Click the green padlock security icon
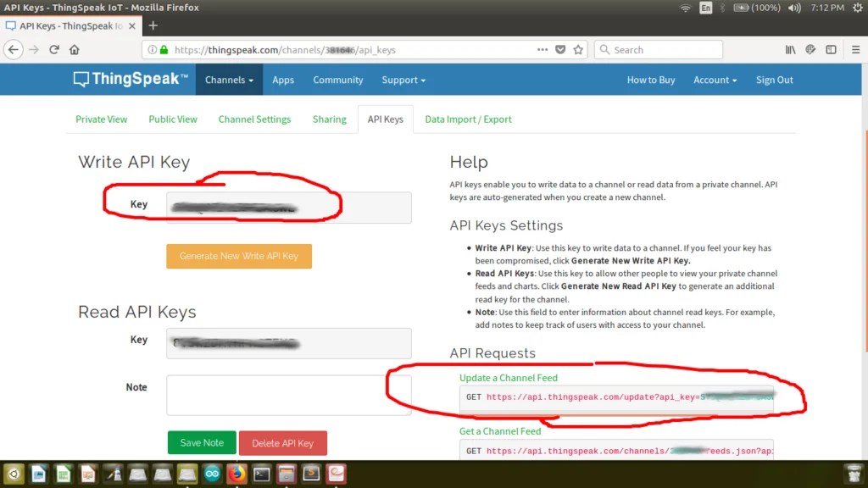This screenshot has width=868, height=488. click(x=164, y=50)
